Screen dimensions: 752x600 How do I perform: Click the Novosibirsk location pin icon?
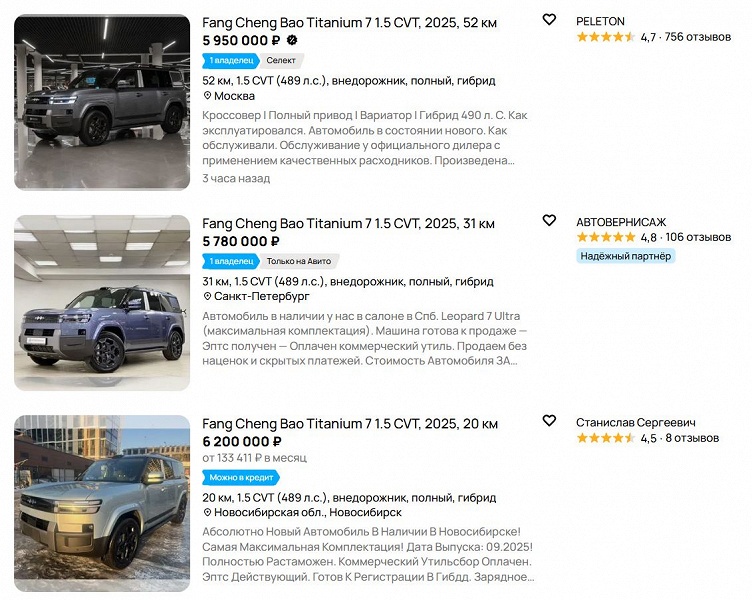(x=208, y=513)
